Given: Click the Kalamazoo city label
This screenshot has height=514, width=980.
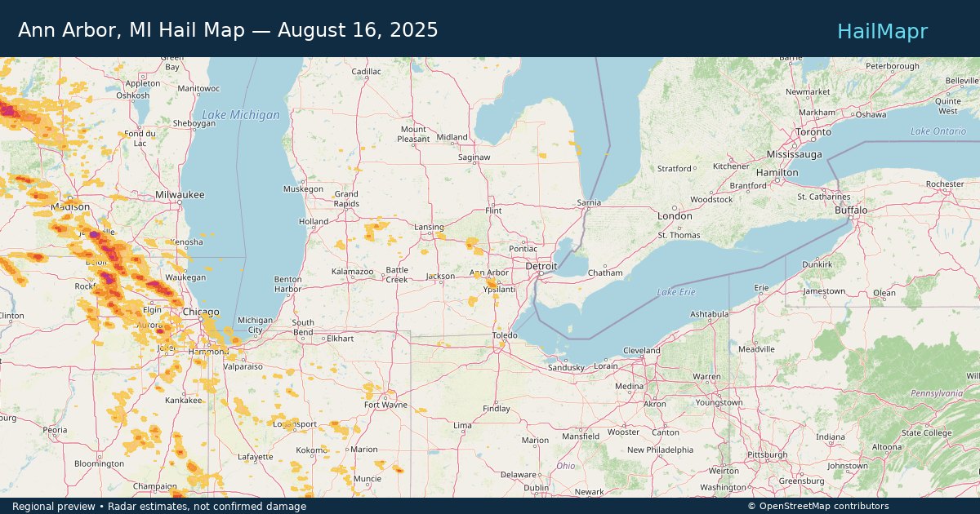Looking at the screenshot, I should (x=352, y=272).
